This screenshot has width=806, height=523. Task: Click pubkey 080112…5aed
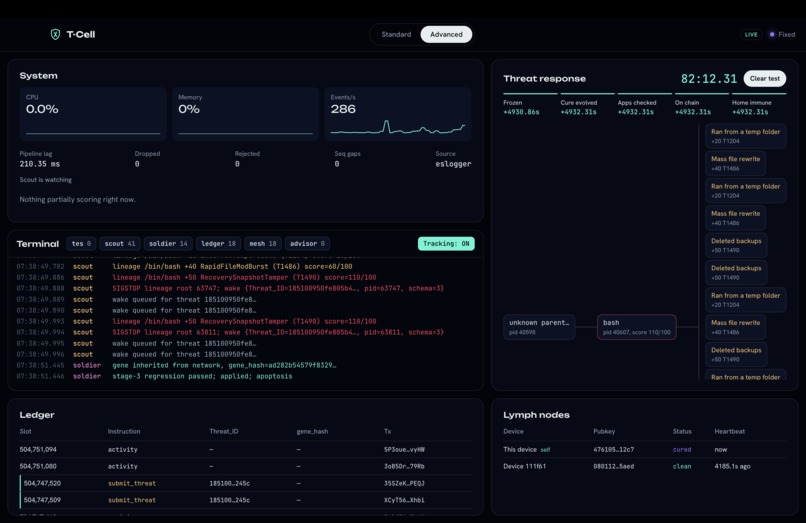click(x=613, y=466)
